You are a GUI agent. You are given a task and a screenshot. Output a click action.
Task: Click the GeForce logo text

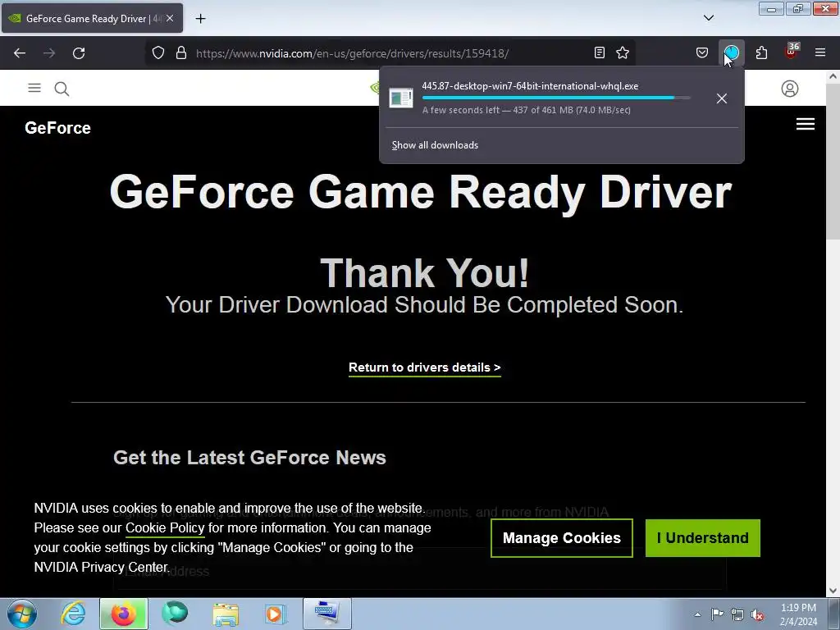(x=58, y=128)
